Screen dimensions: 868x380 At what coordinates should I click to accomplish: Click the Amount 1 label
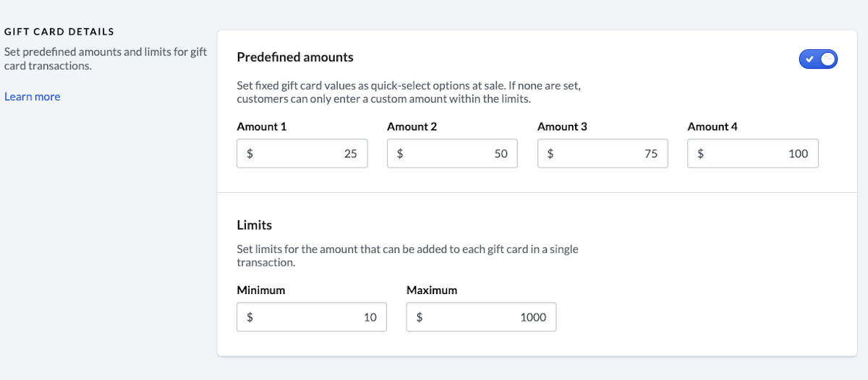[262, 126]
